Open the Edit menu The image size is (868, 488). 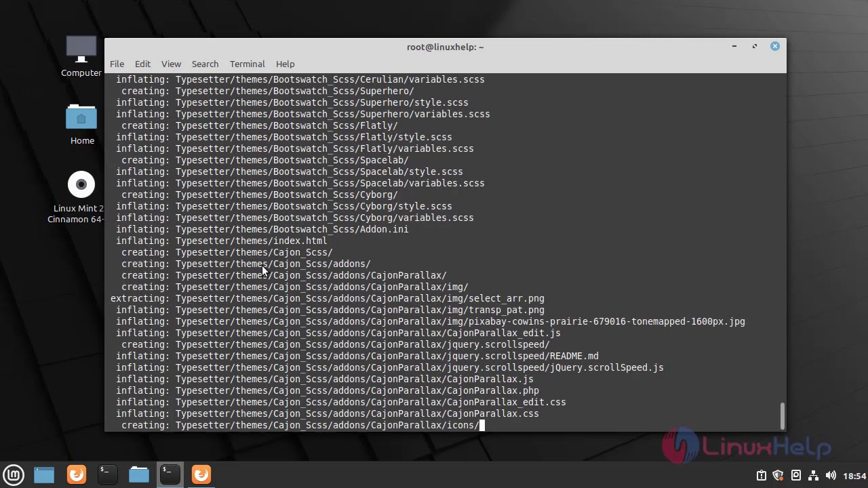[x=142, y=64]
